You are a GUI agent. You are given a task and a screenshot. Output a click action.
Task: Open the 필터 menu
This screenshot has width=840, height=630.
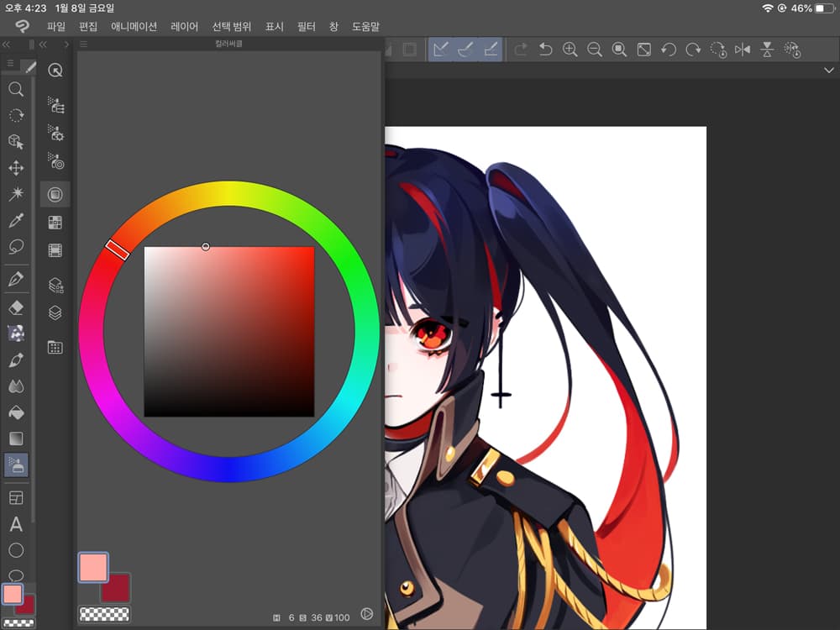coord(307,26)
